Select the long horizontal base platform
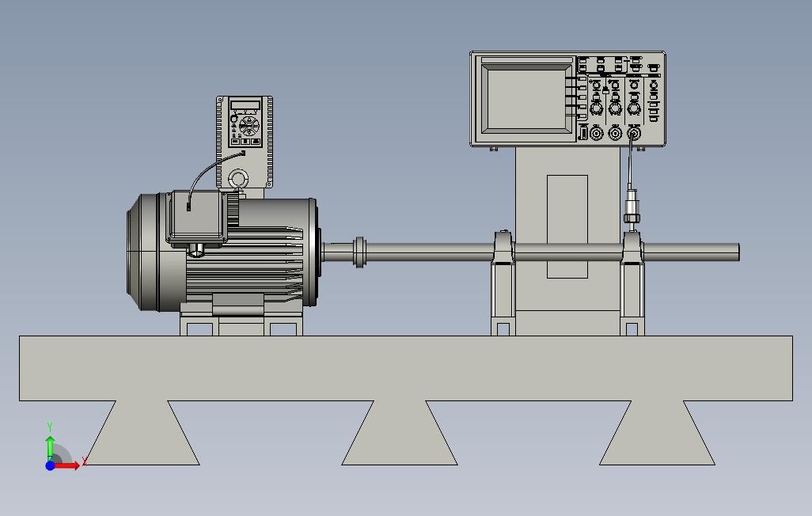Screen dimensions: 812x516 tap(406, 368)
